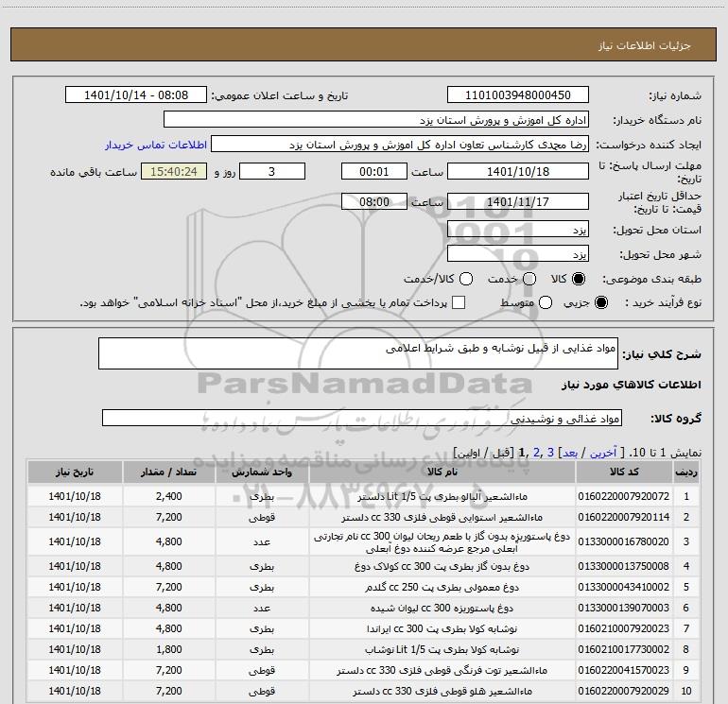Image resolution: width=728 pixels, height=704 pixels.
Task: Click item name ماءالشعیر هلو قوطی فلزی
Action: (x=442, y=691)
